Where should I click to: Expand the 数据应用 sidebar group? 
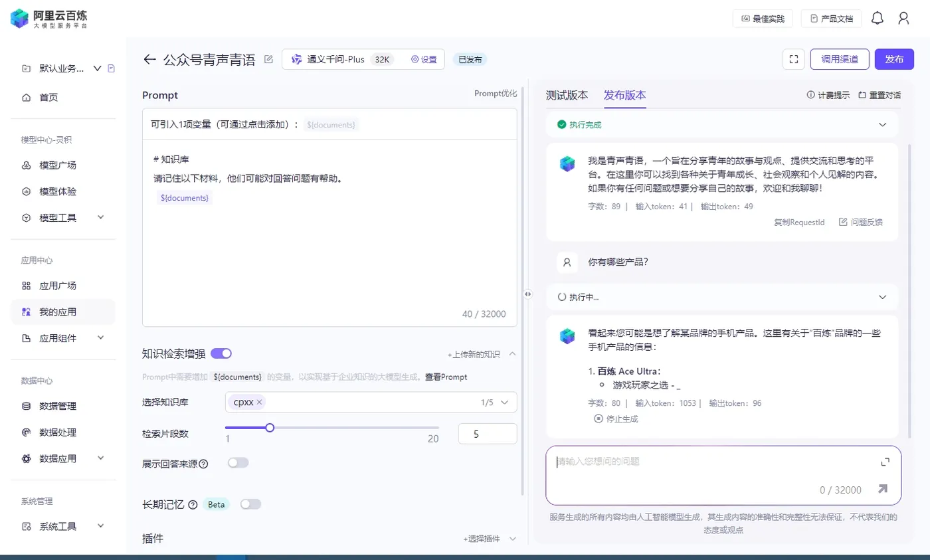(101, 458)
